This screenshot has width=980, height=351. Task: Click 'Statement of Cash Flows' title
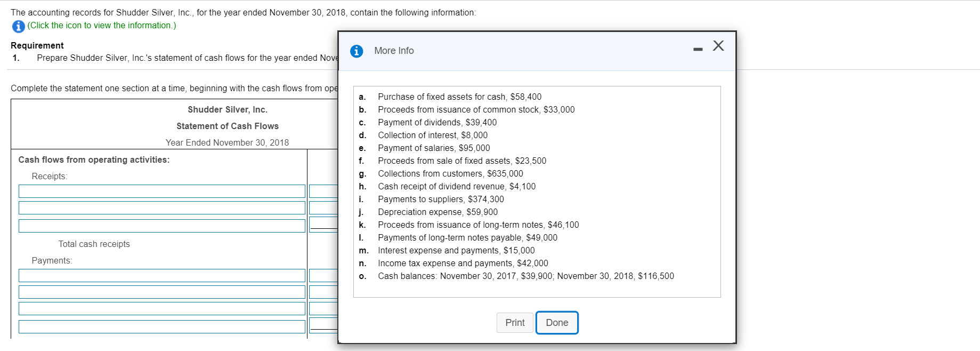point(228,126)
